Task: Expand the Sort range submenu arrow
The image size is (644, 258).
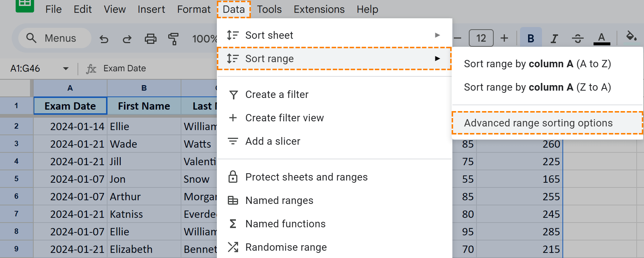Action: (x=437, y=58)
